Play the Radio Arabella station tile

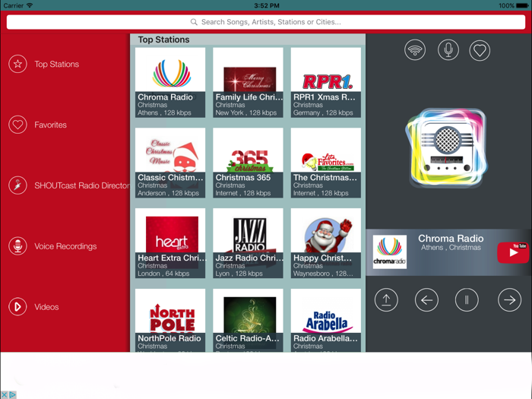(x=326, y=320)
